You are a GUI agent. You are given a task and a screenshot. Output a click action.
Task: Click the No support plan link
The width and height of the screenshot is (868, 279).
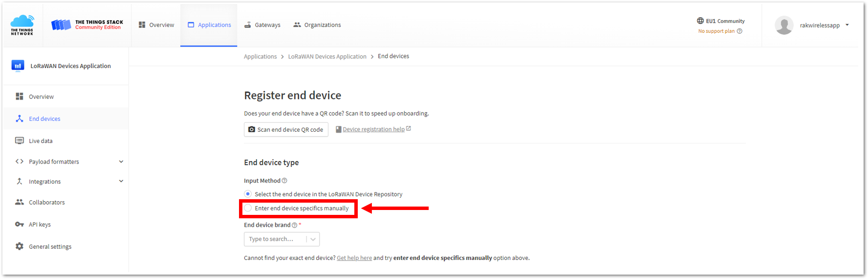click(x=716, y=31)
